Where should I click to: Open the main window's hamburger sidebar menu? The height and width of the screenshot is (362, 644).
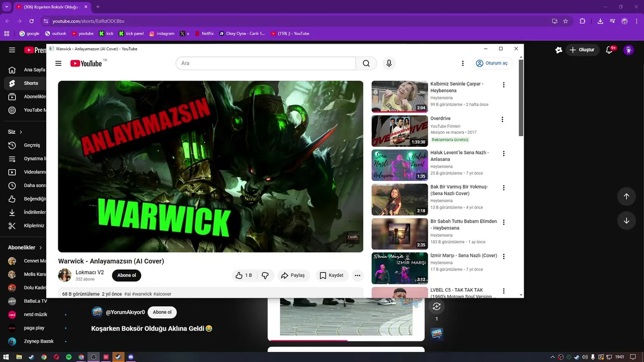pos(12,50)
